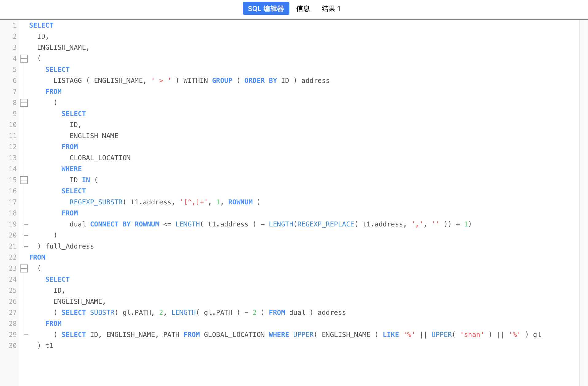Click the IN keyword on line 15
The height and width of the screenshot is (386, 588).
[86, 180]
